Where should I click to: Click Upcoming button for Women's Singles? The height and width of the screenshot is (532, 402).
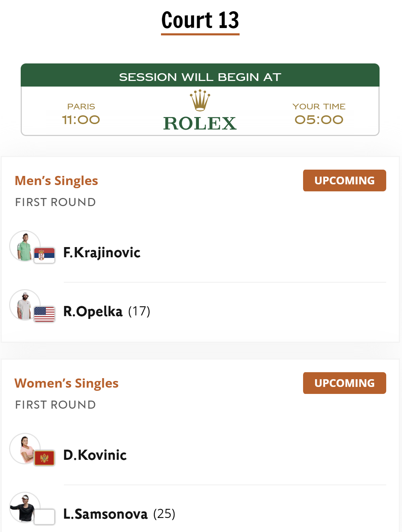coord(344,383)
